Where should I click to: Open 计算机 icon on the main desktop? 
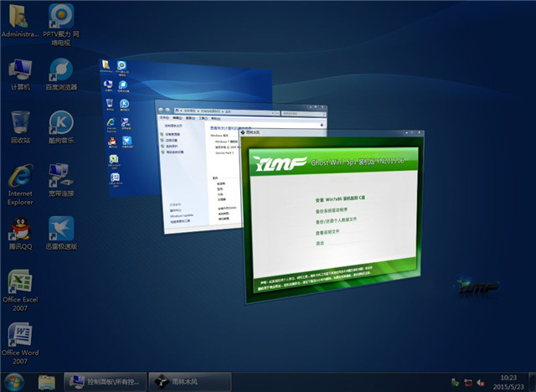(20, 75)
